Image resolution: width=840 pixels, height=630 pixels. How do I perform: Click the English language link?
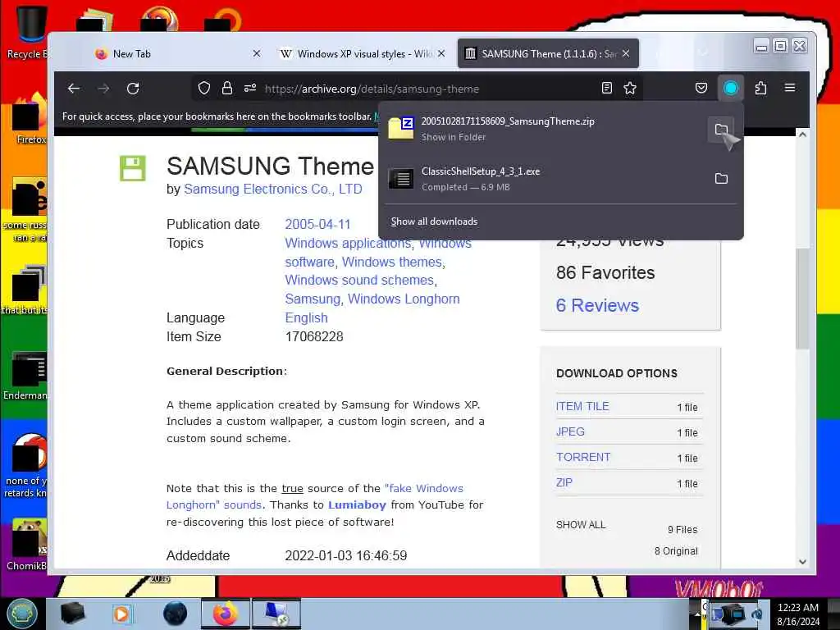click(306, 317)
